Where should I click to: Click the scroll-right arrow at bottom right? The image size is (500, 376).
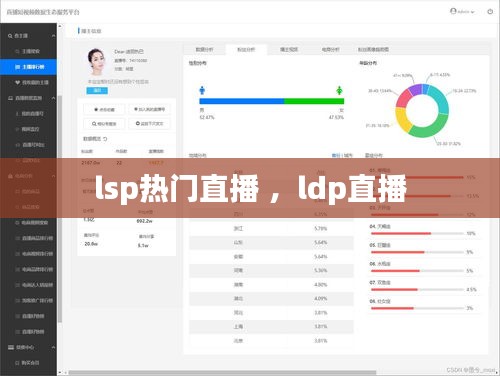click(496, 373)
